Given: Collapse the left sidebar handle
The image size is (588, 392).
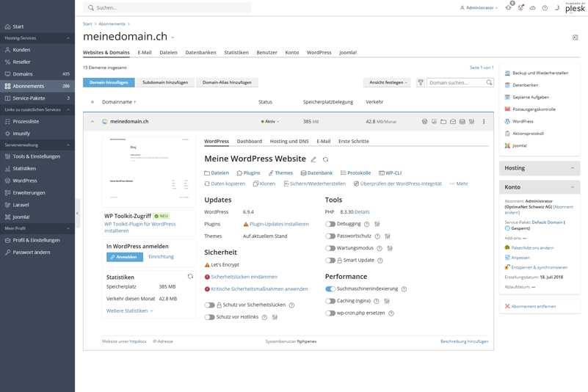Looking at the screenshot, I should [x=77, y=213].
